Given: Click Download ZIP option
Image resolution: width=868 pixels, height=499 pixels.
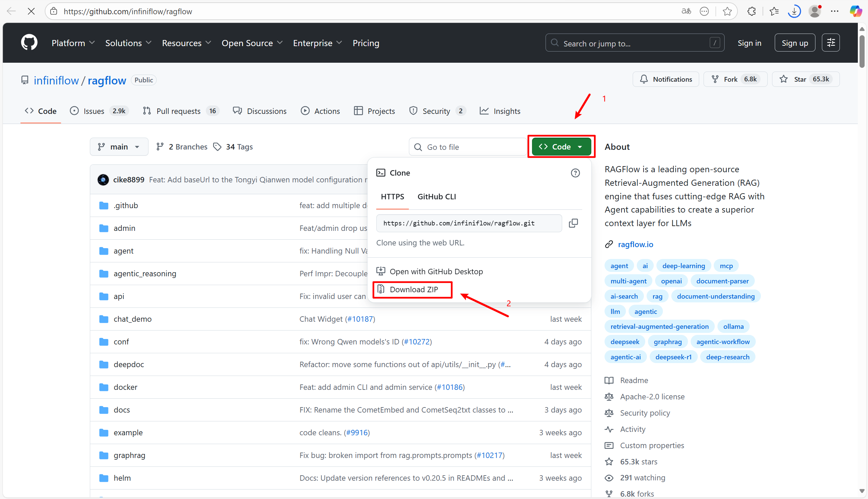Looking at the screenshot, I should pos(413,290).
